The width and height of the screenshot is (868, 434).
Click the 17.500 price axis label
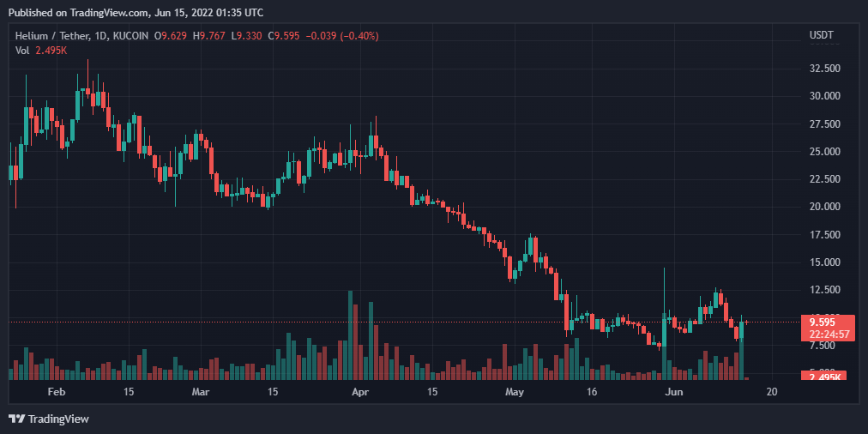pyautogui.click(x=825, y=235)
